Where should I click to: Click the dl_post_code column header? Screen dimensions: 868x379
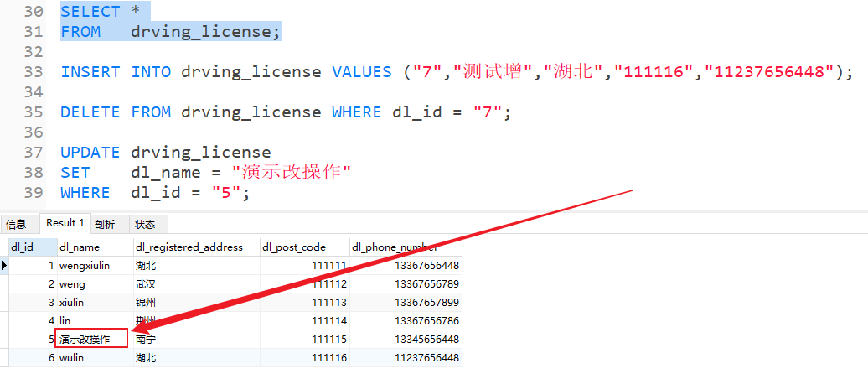(305, 247)
